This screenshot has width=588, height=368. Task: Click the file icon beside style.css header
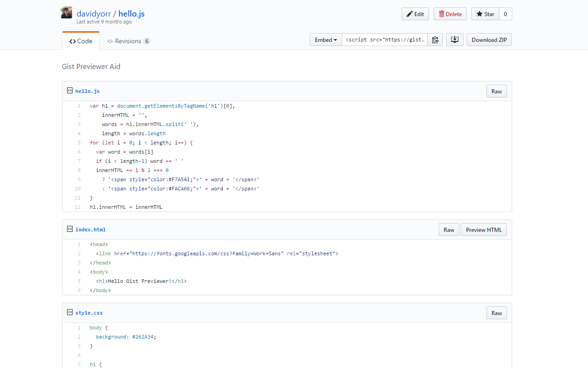70,312
